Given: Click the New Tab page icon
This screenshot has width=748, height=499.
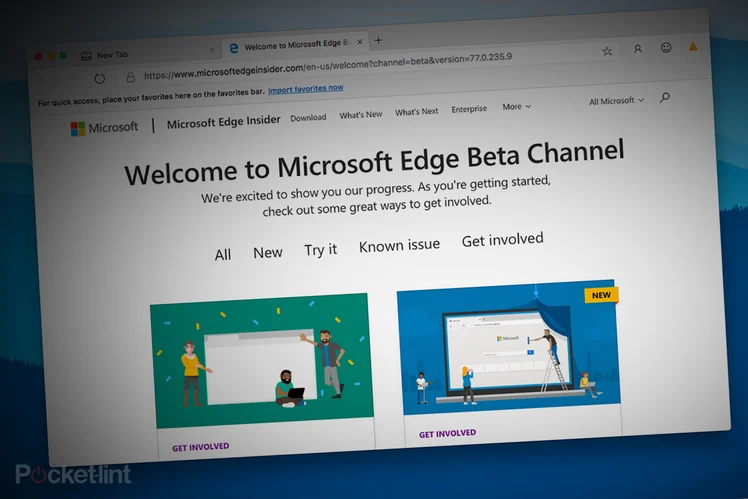Looking at the screenshot, I should (x=86, y=56).
